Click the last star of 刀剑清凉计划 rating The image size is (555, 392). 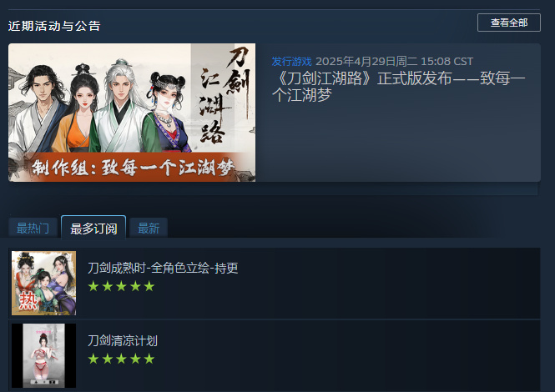[149, 359]
